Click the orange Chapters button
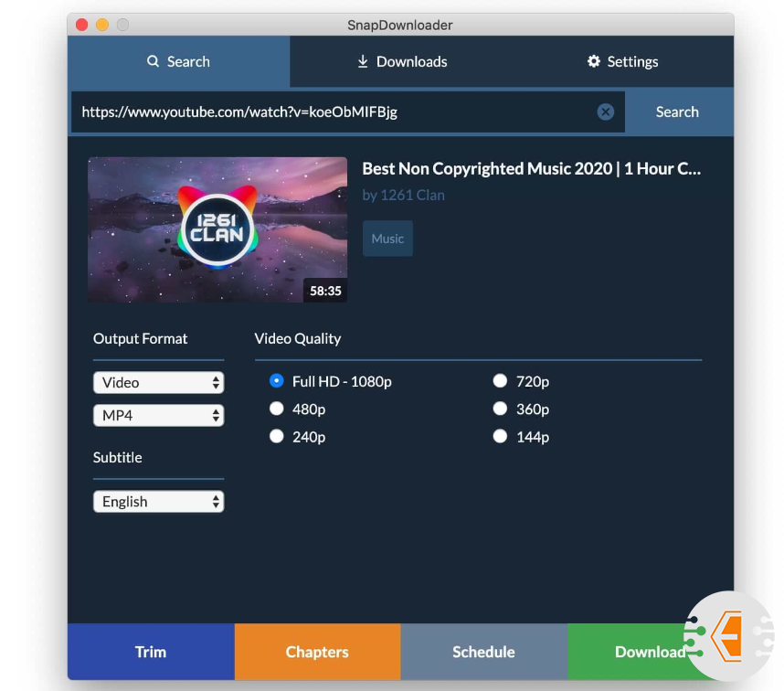The height and width of the screenshot is (691, 784). 317,652
